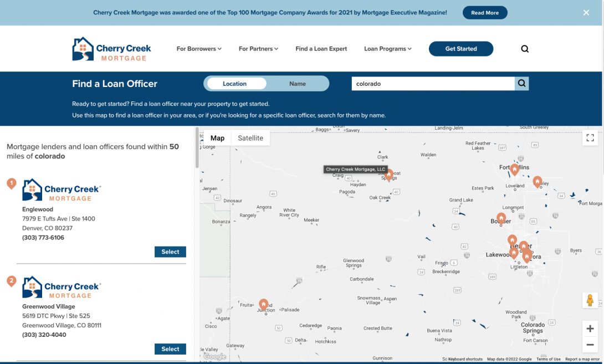This screenshot has height=364, width=604.
Task: Click the Get Started button
Action: 460,49
